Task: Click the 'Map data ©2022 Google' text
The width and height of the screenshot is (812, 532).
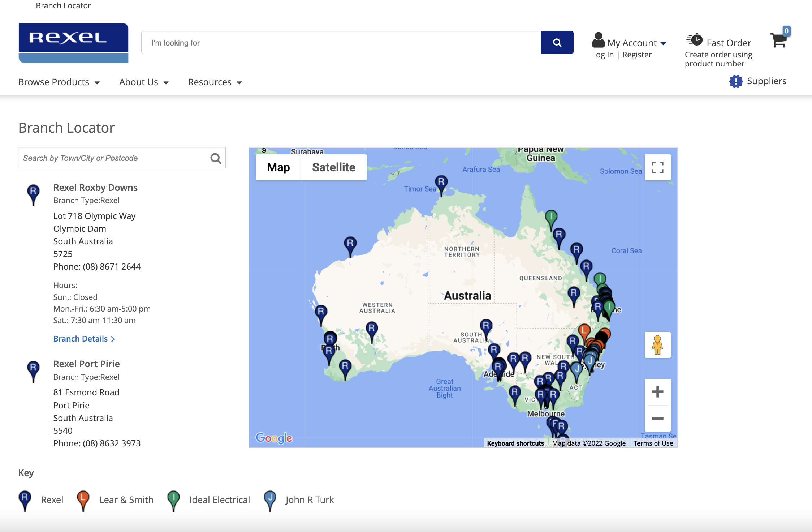Action: [589, 443]
